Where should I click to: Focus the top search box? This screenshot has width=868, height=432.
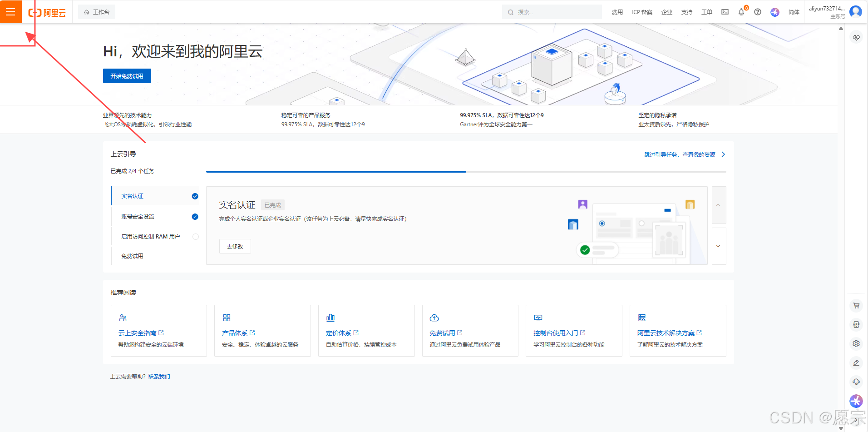tap(552, 12)
